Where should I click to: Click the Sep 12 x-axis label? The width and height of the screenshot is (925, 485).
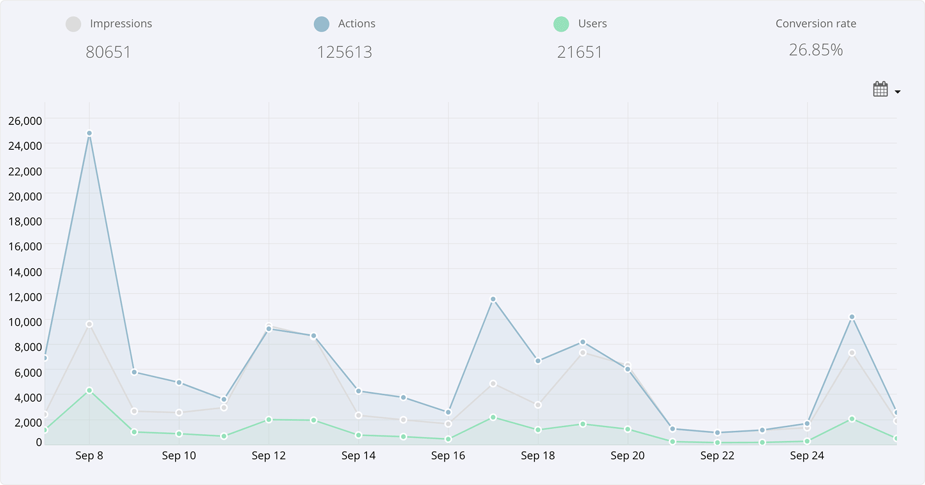tap(268, 456)
